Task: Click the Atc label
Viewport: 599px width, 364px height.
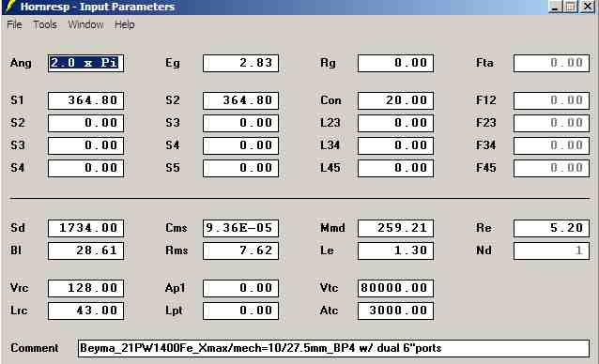Action: coord(329,311)
